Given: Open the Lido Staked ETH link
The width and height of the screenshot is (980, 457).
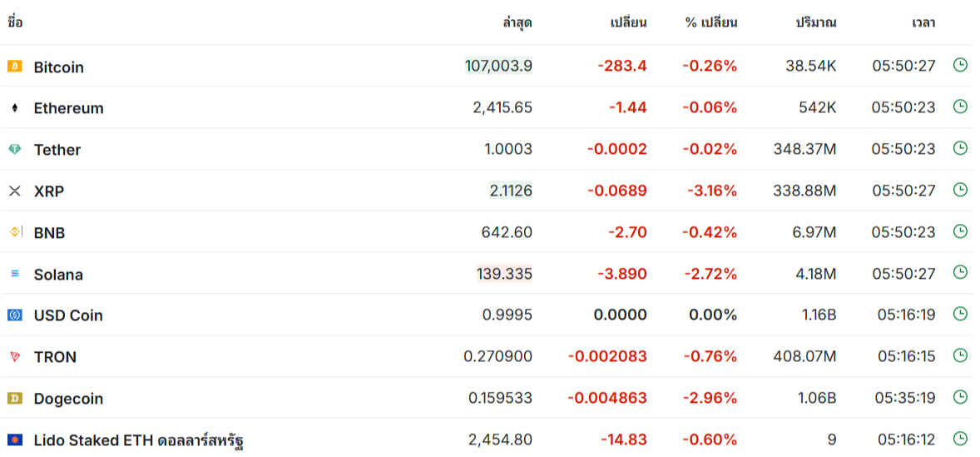Looking at the screenshot, I should (x=138, y=440).
